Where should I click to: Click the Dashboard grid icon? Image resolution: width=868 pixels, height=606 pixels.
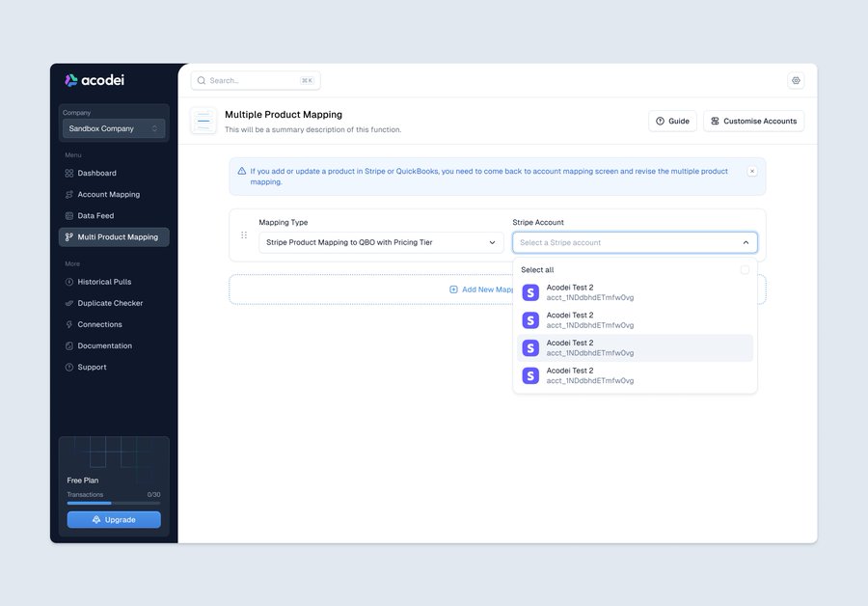click(69, 173)
